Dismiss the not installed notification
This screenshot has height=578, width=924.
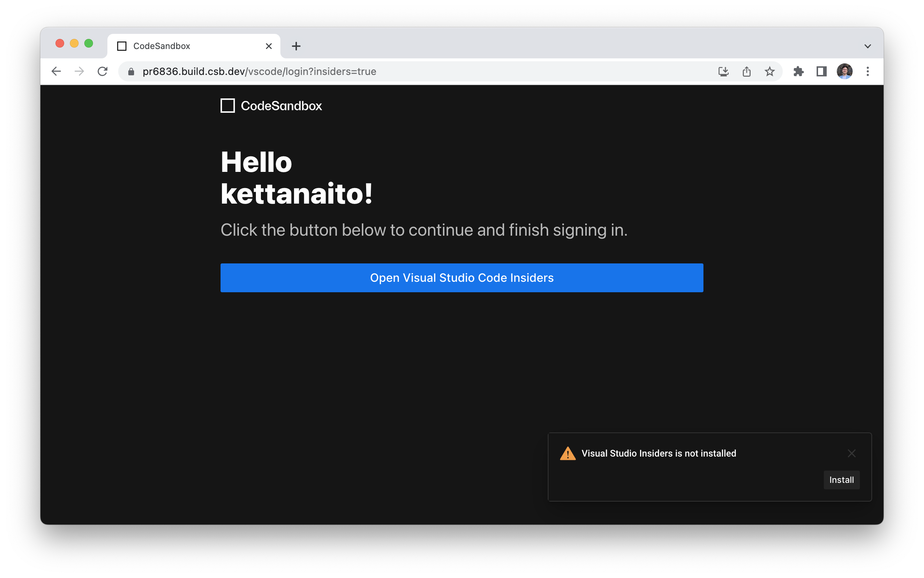click(851, 453)
